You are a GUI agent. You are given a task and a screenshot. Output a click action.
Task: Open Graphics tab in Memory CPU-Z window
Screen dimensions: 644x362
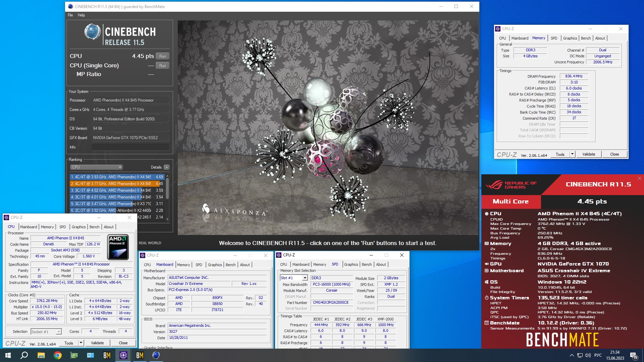tap(570, 38)
